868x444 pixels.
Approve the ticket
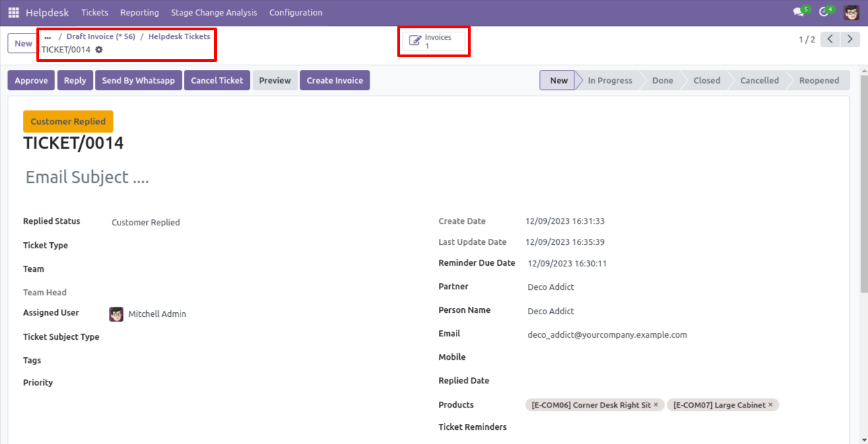(x=31, y=81)
